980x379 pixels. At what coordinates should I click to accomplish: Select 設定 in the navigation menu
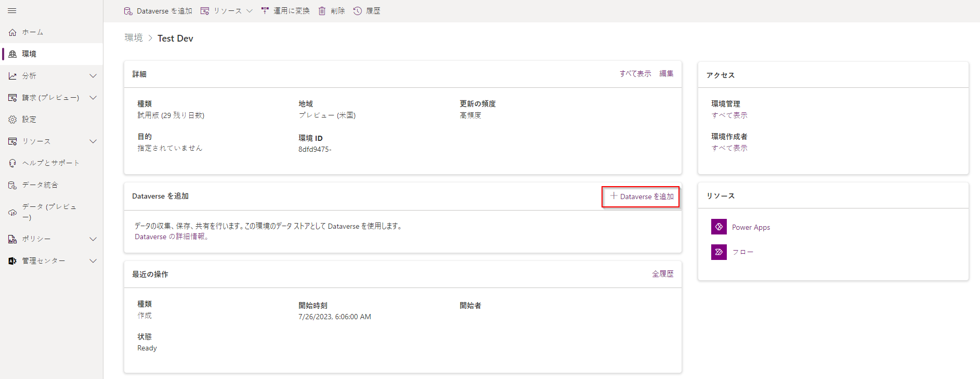point(51,120)
